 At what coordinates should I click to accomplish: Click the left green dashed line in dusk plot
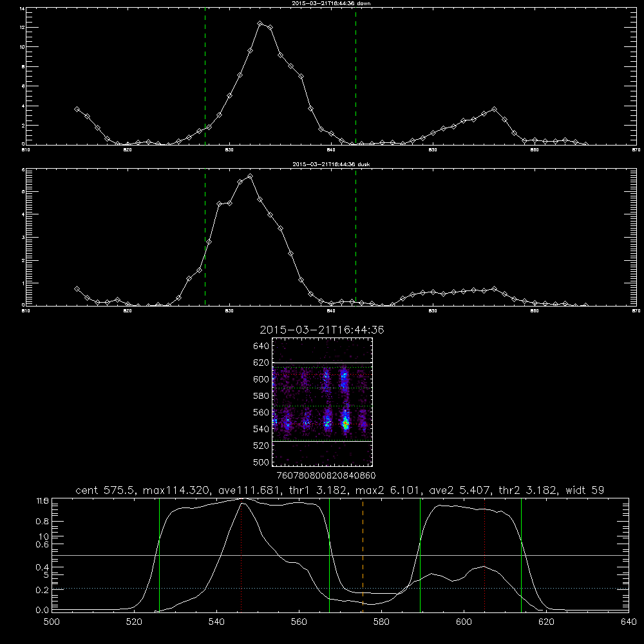pos(205,238)
